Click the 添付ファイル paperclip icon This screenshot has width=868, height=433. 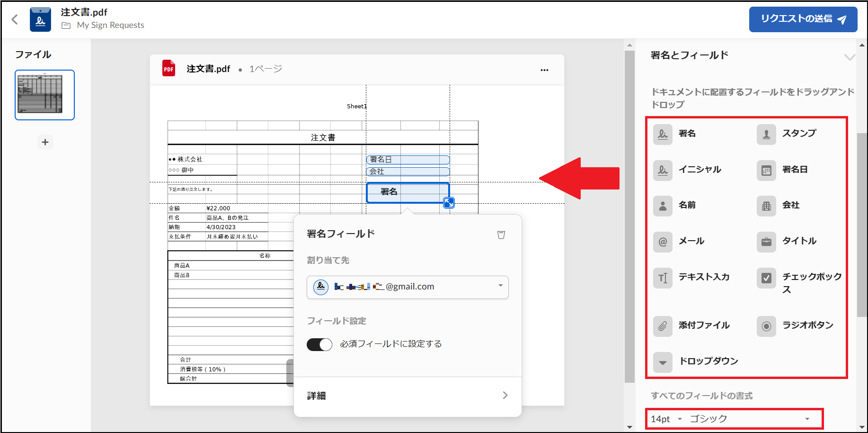click(663, 326)
